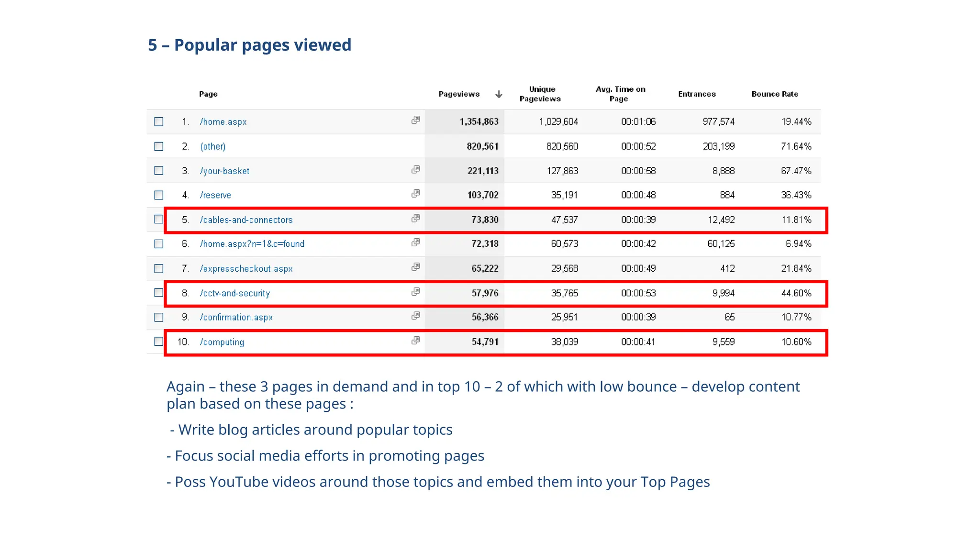The height and width of the screenshot is (551, 980).
Task: Click the 11.81% bounce rate cell
Action: click(x=797, y=220)
